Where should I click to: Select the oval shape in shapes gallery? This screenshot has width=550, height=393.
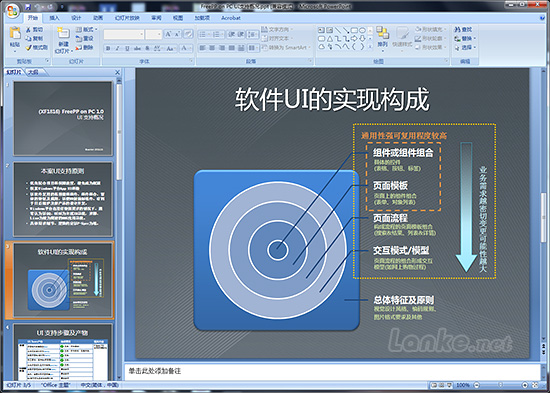pyautogui.click(x=362, y=30)
